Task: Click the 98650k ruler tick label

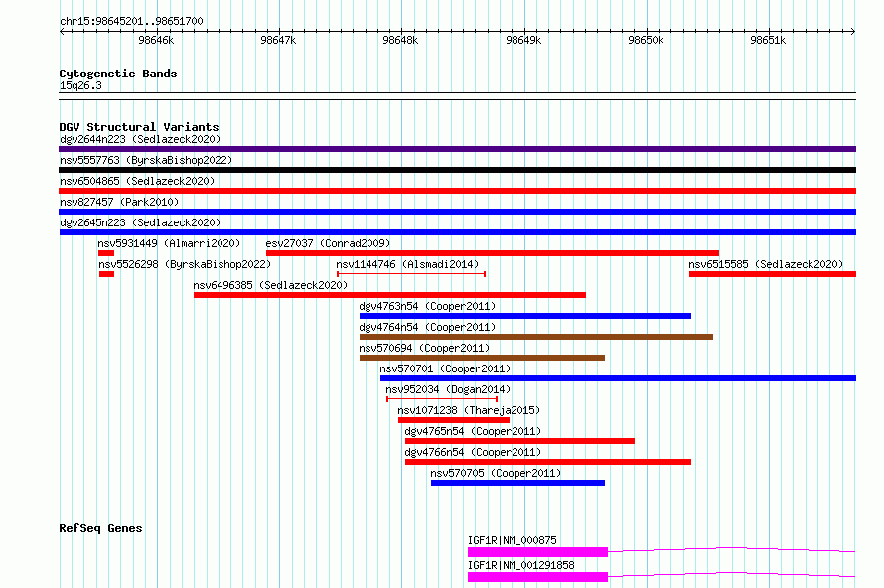Action: (646, 40)
